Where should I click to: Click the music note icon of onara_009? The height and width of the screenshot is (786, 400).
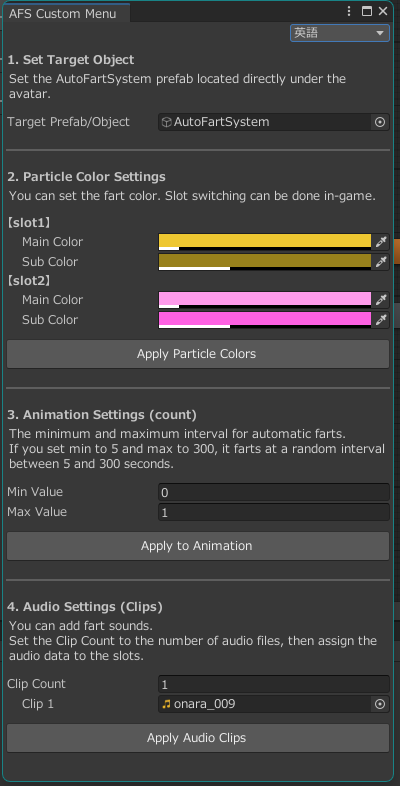pos(166,704)
